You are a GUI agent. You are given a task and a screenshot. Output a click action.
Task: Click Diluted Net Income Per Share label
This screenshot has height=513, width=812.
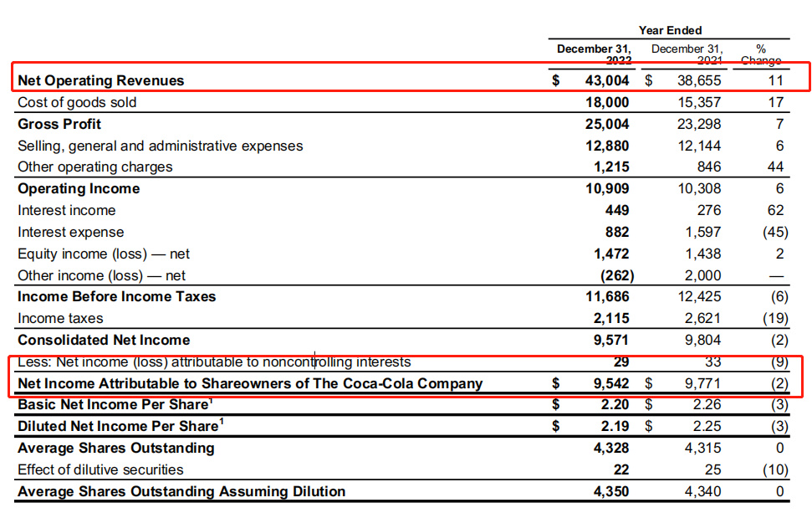tap(120, 426)
